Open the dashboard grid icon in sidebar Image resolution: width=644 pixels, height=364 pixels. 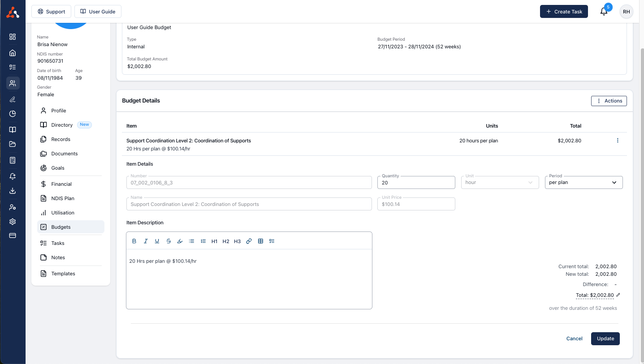[13, 37]
